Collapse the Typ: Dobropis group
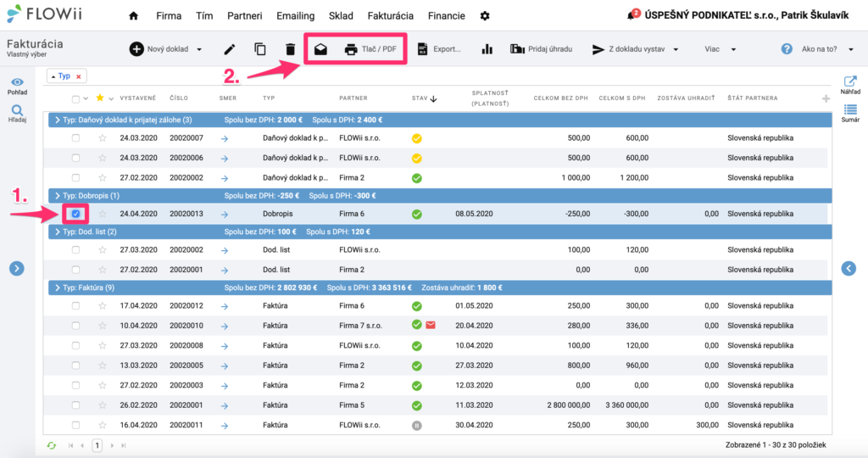 point(57,196)
